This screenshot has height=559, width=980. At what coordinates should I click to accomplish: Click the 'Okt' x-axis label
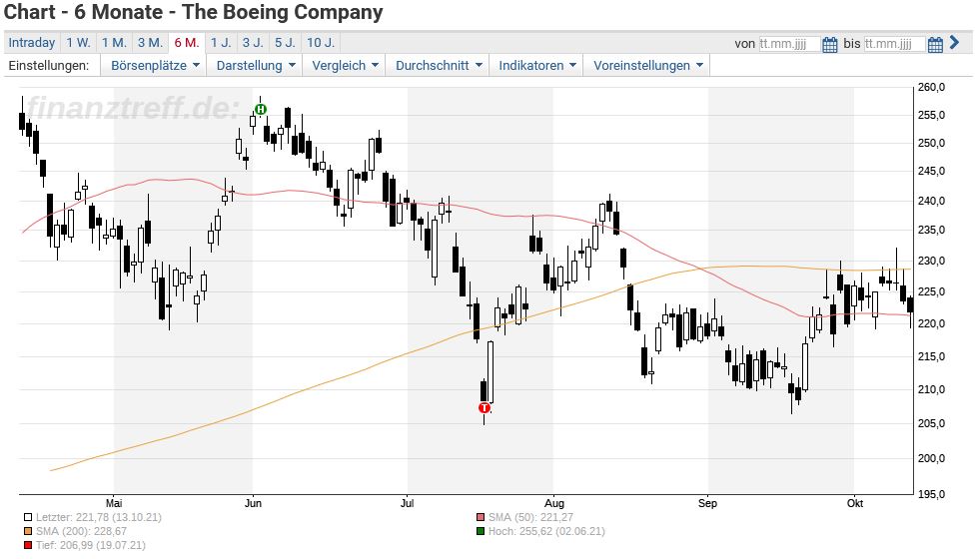pyautogui.click(x=854, y=503)
